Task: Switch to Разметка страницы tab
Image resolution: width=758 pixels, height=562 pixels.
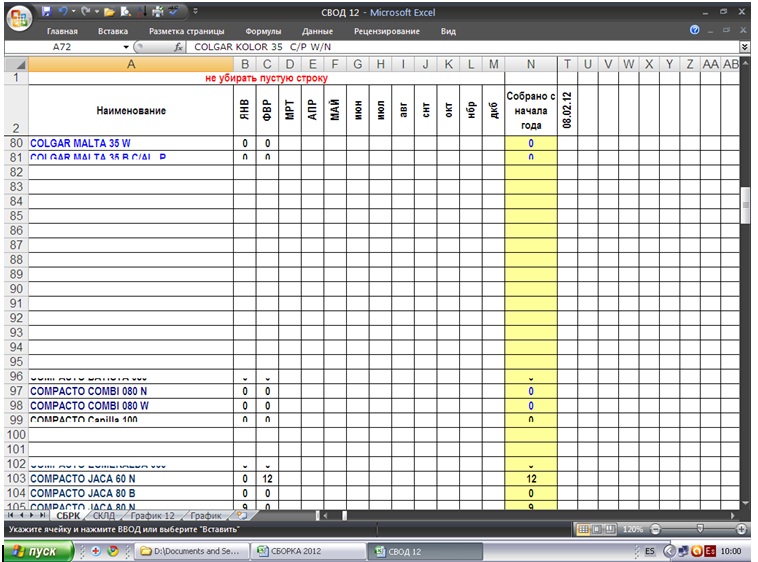Action: pos(187,31)
